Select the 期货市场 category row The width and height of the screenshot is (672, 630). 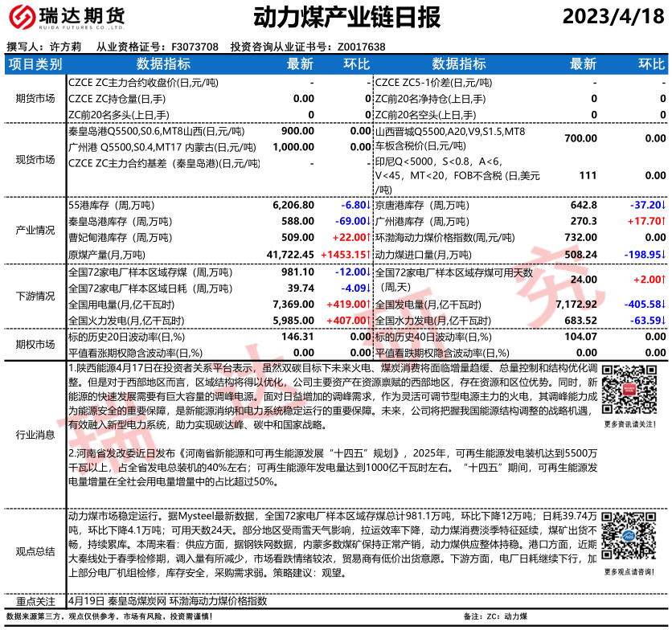[x=35, y=98]
